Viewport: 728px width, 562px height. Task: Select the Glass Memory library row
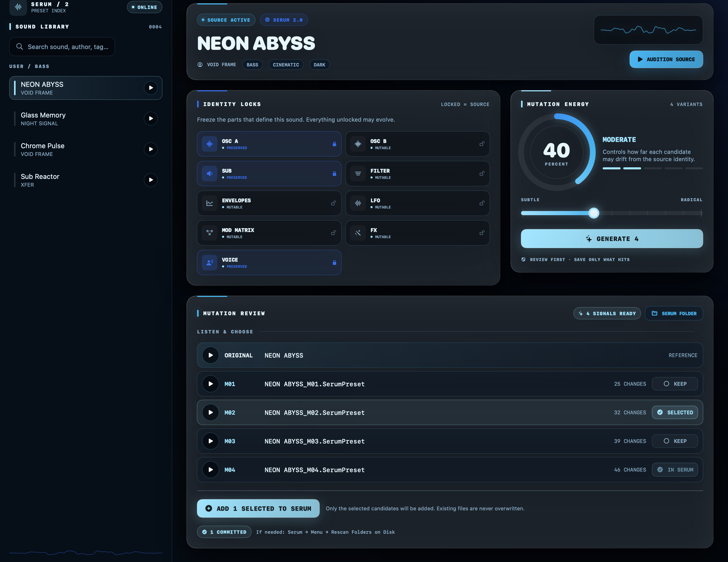click(x=86, y=119)
